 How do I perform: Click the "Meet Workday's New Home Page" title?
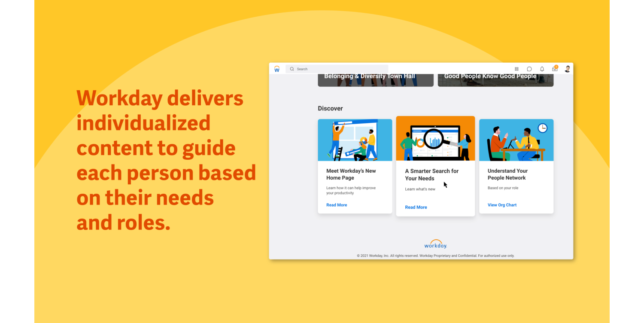(x=351, y=174)
